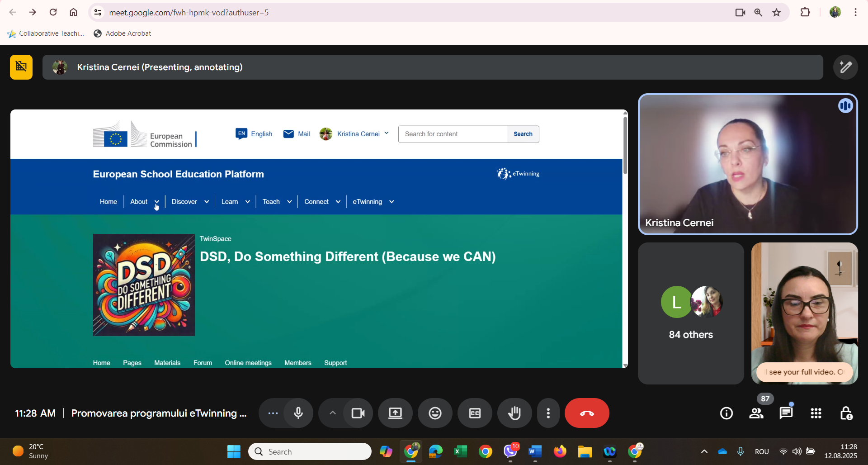The image size is (868, 465).
Task: Open the emoji reactions panel
Action: click(435, 413)
